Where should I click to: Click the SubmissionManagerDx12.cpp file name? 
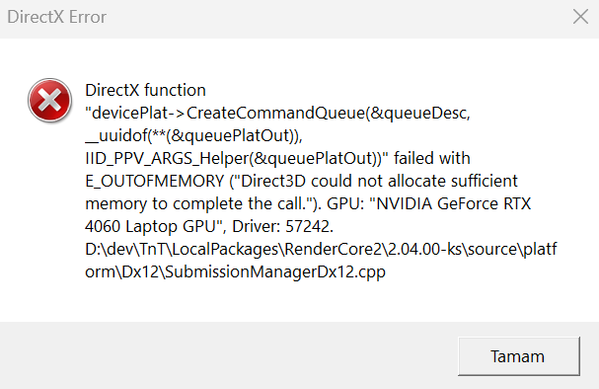pos(275,272)
